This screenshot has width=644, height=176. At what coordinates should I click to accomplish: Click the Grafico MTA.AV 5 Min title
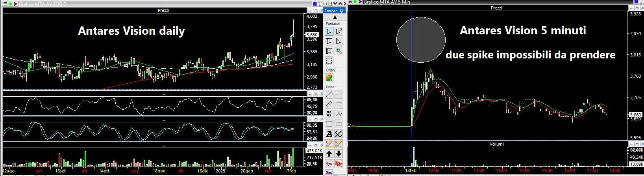pos(387,2)
